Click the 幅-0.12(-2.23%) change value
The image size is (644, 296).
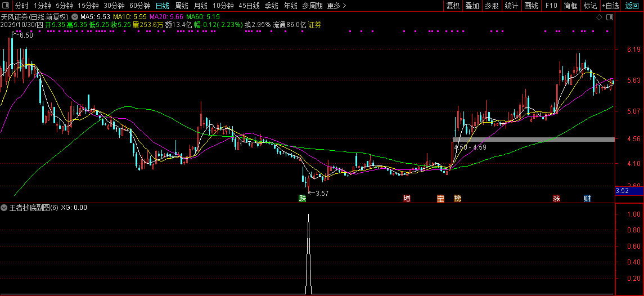218,25
